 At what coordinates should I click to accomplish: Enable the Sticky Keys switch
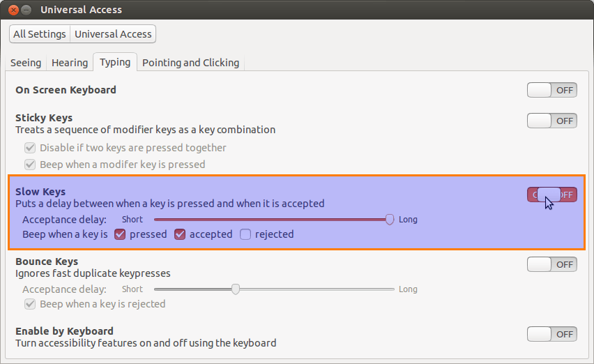551,121
